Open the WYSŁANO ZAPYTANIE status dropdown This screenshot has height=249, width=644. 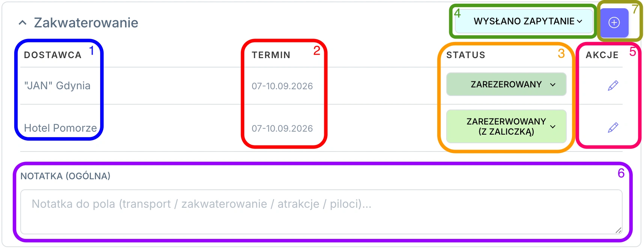pos(524,21)
